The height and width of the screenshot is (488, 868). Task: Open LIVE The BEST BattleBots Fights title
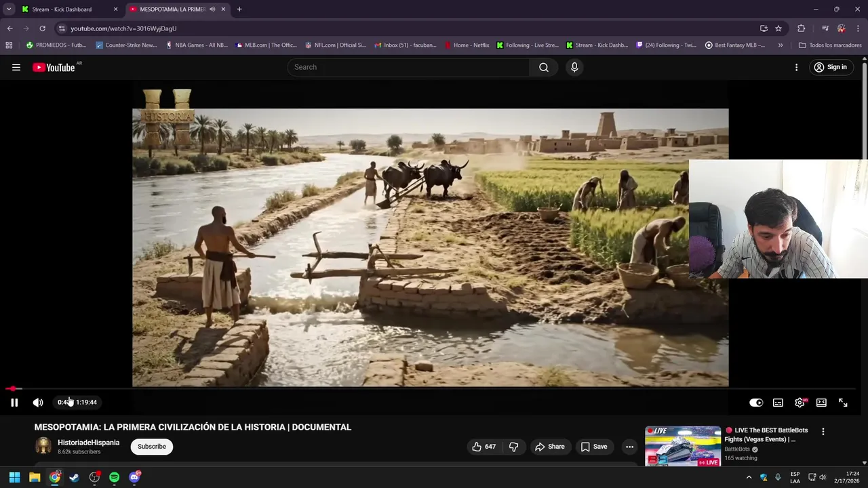766,434
